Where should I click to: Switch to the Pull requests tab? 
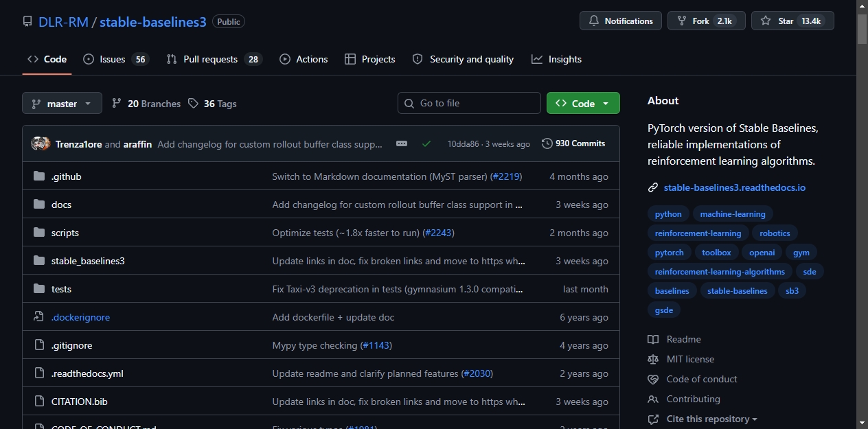214,59
